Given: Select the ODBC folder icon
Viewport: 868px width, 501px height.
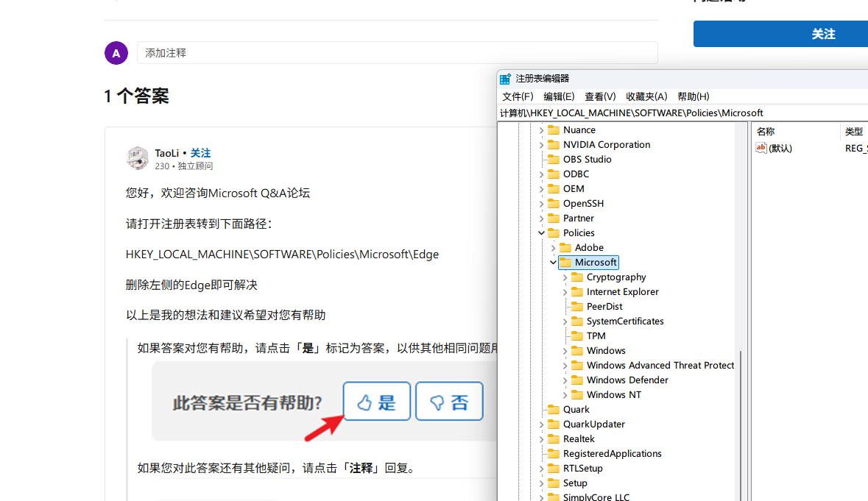Looking at the screenshot, I should (x=554, y=174).
